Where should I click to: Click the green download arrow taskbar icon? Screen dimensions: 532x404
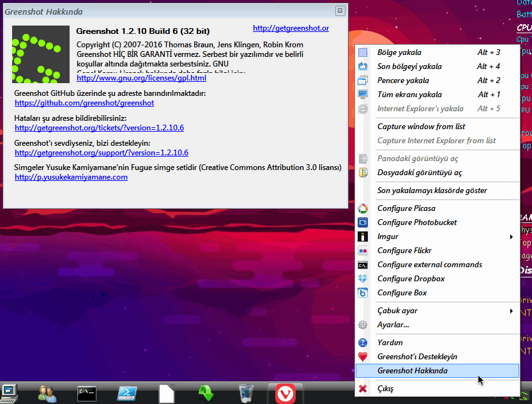point(206,393)
